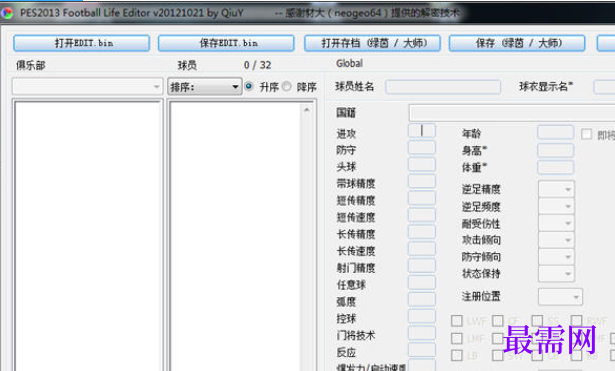Open the 防守倾向 defense tendency dropdown
Viewport: 615px width, 371px height.
click(x=556, y=257)
